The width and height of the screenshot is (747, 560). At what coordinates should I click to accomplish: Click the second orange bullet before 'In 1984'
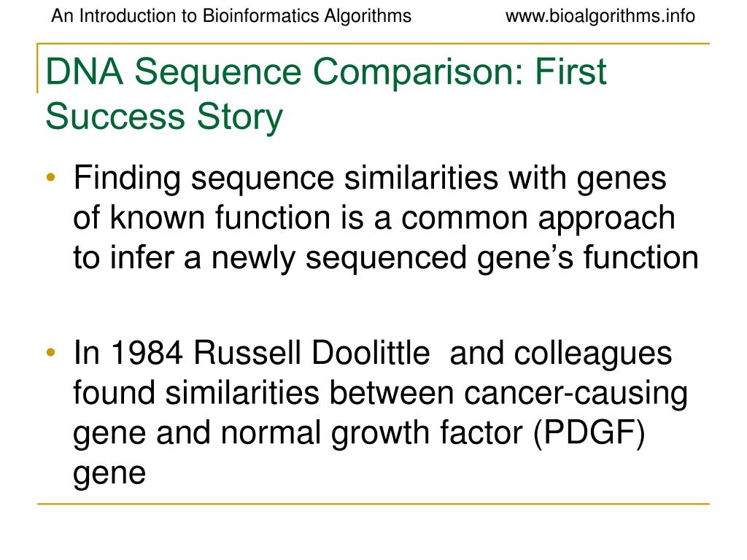click(x=51, y=352)
